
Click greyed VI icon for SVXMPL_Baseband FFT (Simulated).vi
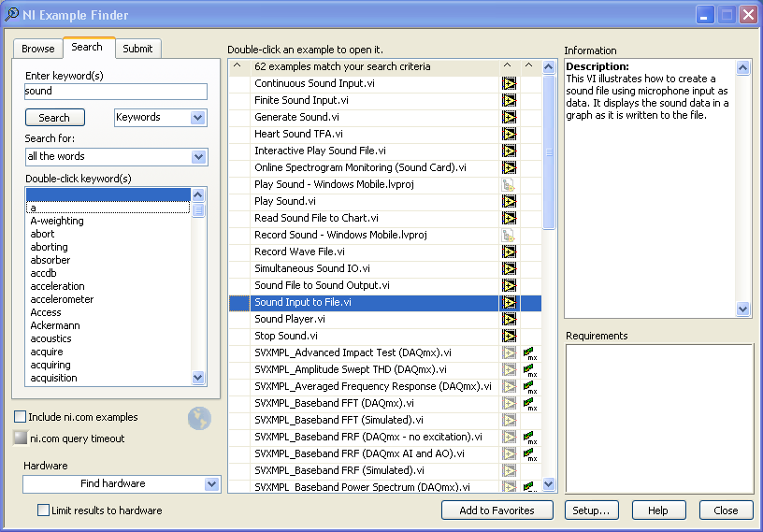tap(509, 420)
